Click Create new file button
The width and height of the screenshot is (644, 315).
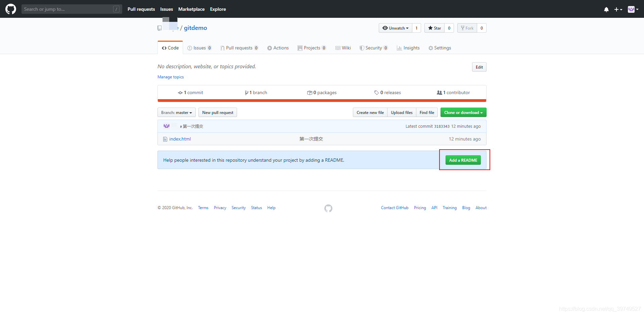pyautogui.click(x=370, y=112)
